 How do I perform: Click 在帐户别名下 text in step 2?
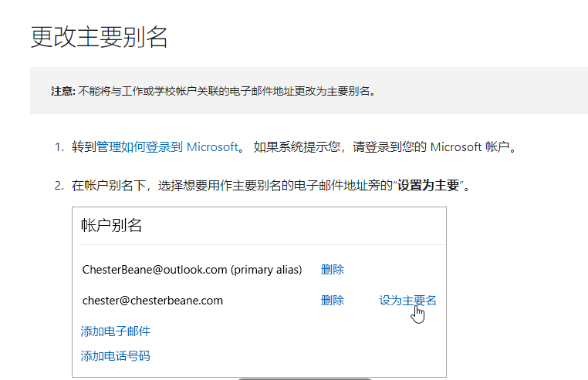[x=109, y=185]
